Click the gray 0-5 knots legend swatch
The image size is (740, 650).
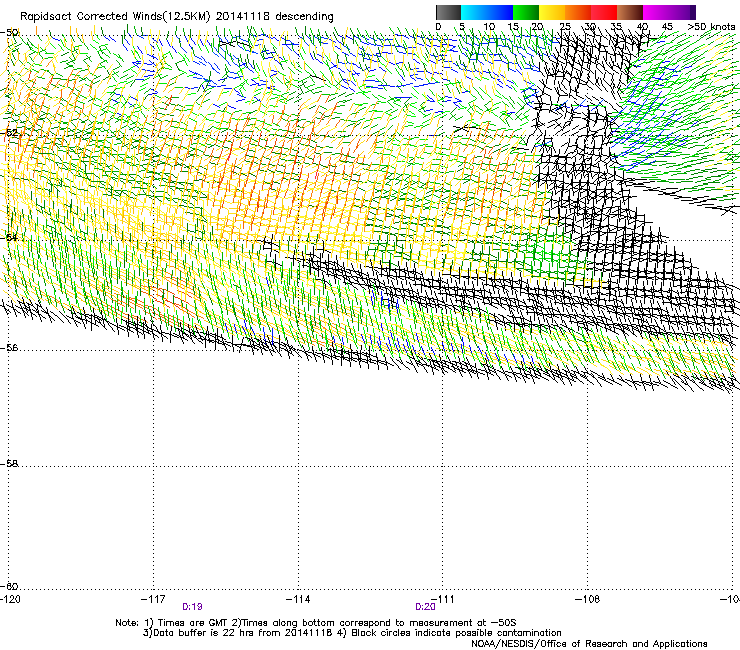[448, 12]
